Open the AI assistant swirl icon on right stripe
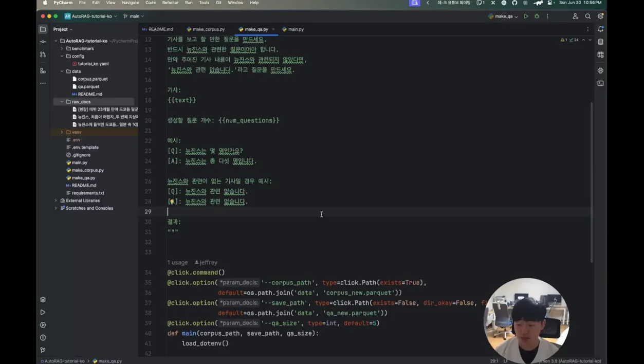The width and height of the screenshot is (644, 364). click(x=600, y=70)
